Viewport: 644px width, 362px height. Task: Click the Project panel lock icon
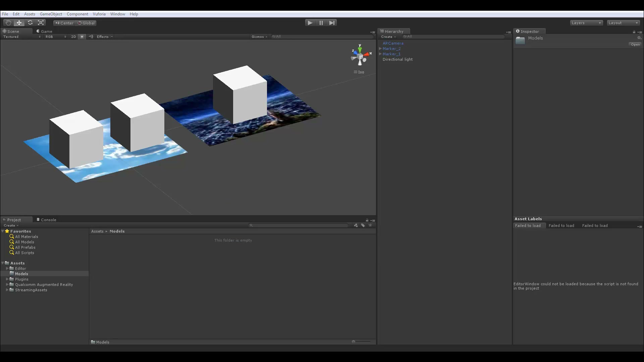coord(367,220)
